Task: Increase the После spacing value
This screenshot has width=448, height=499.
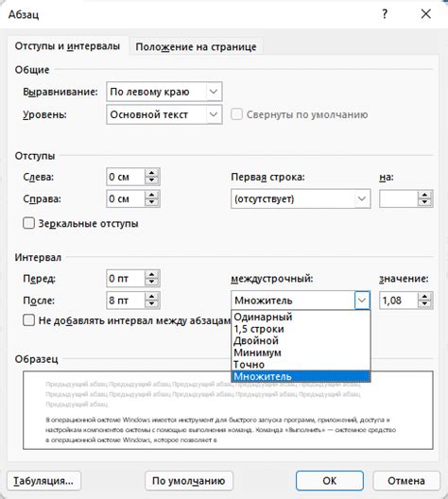Action: [152, 297]
